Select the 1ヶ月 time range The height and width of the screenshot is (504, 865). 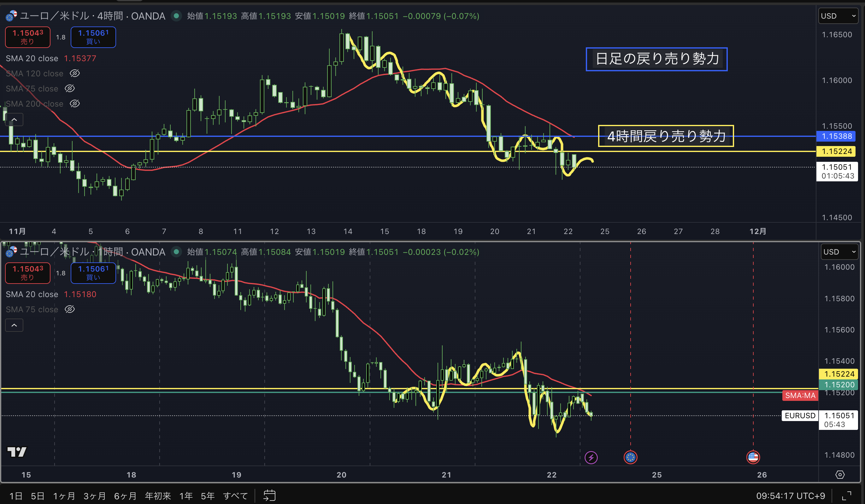64,496
